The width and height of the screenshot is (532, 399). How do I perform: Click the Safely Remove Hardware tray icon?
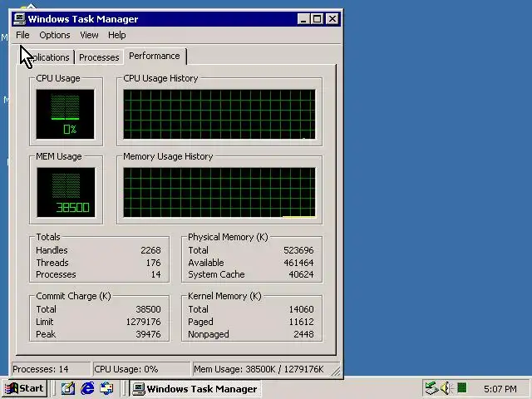pos(431,388)
